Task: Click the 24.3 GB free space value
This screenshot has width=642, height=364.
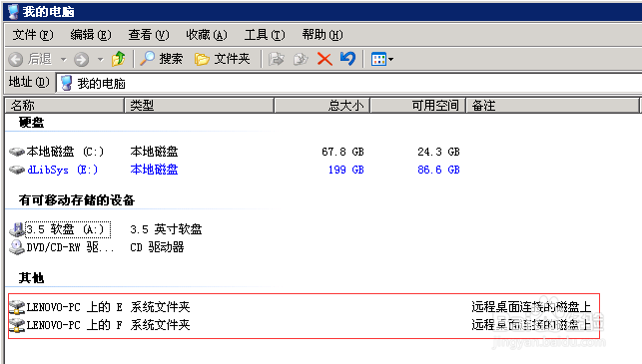Action: pos(438,152)
